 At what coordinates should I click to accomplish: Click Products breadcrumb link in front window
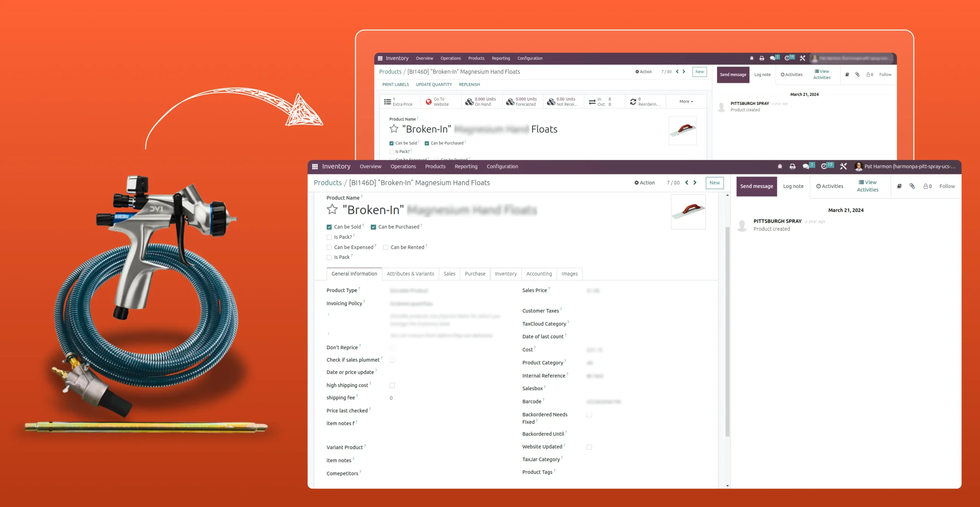(328, 183)
